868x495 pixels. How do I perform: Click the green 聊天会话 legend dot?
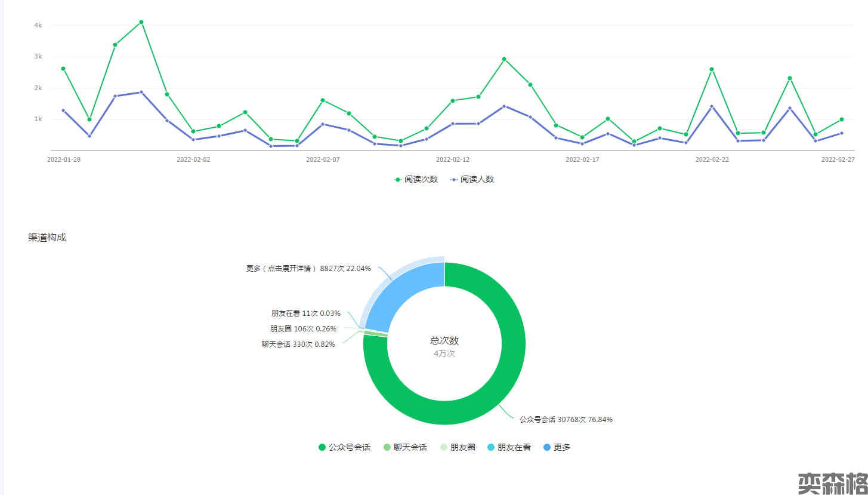click(x=387, y=447)
